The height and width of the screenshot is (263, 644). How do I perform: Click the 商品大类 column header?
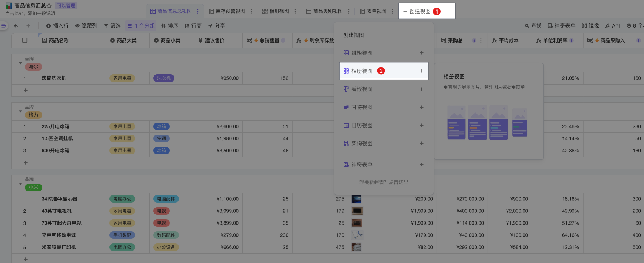point(128,40)
